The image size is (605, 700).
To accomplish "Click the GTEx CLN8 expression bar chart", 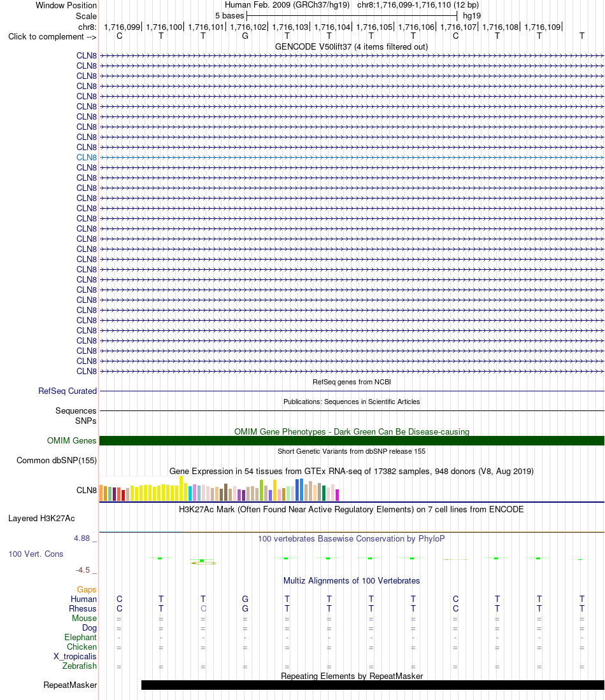I will (219, 488).
